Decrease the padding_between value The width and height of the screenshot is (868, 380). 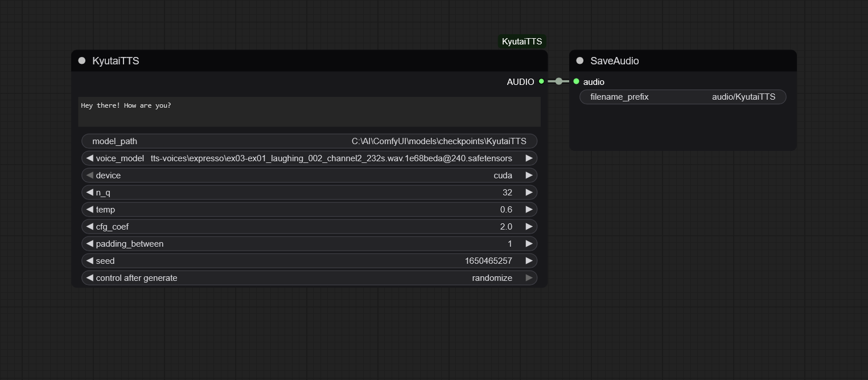click(89, 244)
